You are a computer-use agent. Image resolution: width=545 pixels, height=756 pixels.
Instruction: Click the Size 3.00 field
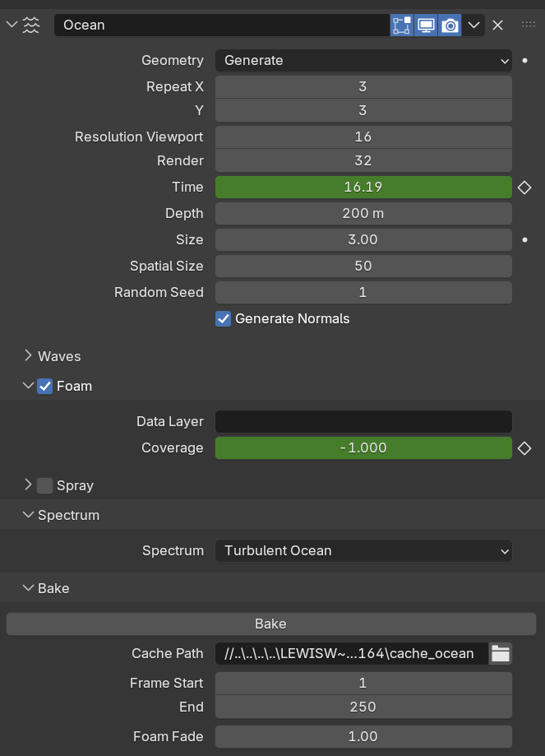point(363,239)
